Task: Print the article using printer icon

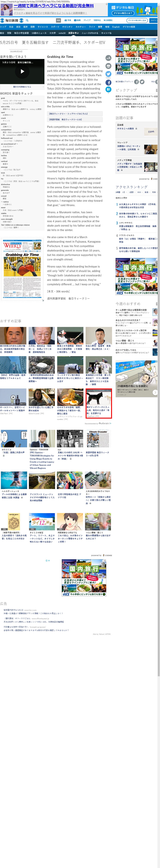Action: tap(108, 66)
